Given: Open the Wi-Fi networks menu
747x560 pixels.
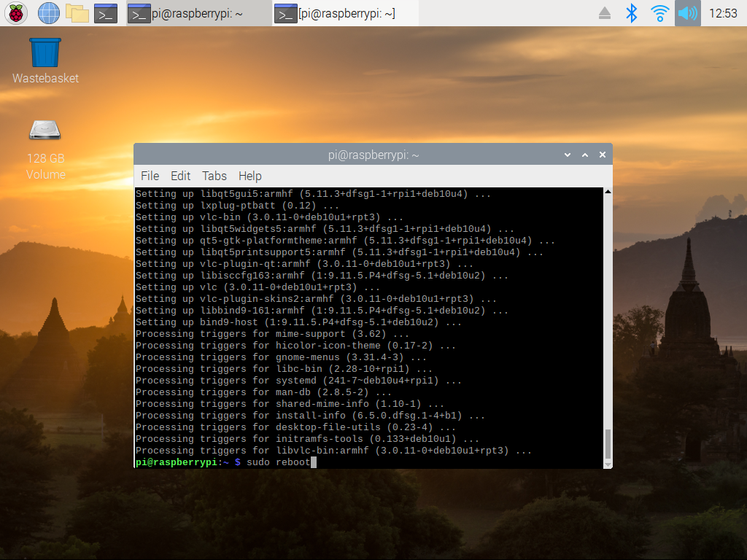Looking at the screenshot, I should tap(659, 13).
